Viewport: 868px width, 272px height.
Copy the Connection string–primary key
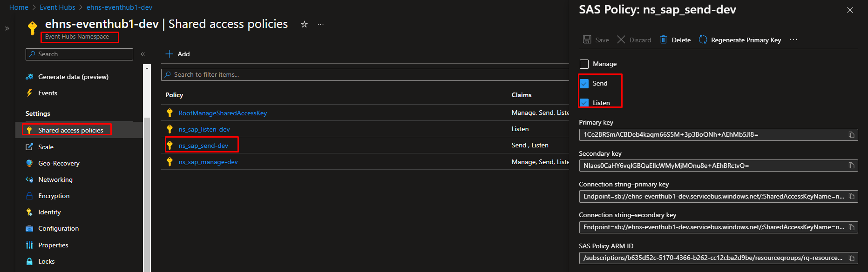click(852, 196)
